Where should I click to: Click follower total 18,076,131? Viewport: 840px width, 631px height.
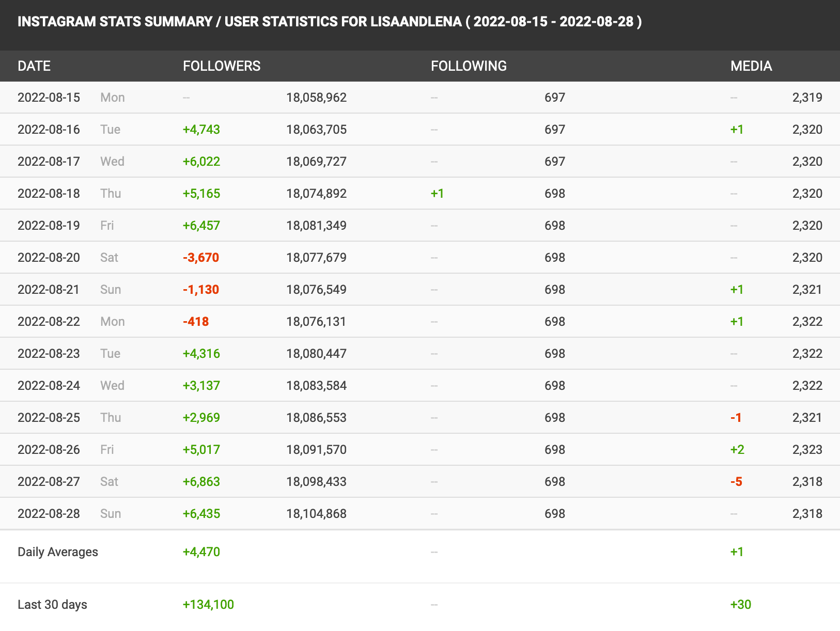click(x=317, y=322)
